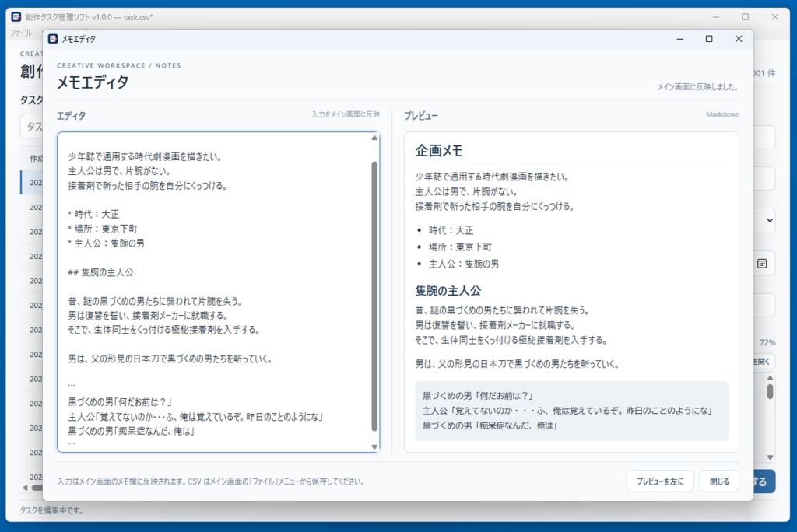Click the editor line '* 時代：大正'

93,215
